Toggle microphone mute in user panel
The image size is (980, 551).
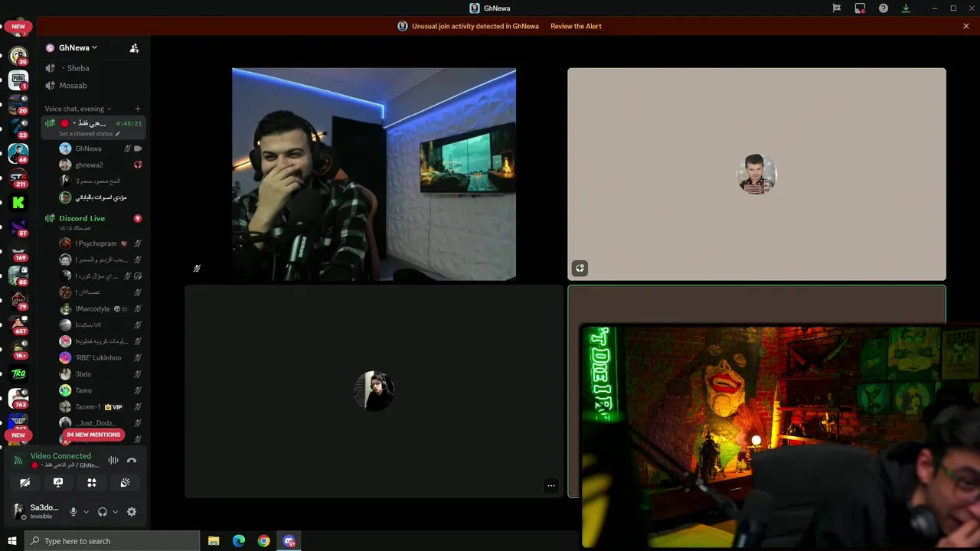point(73,512)
